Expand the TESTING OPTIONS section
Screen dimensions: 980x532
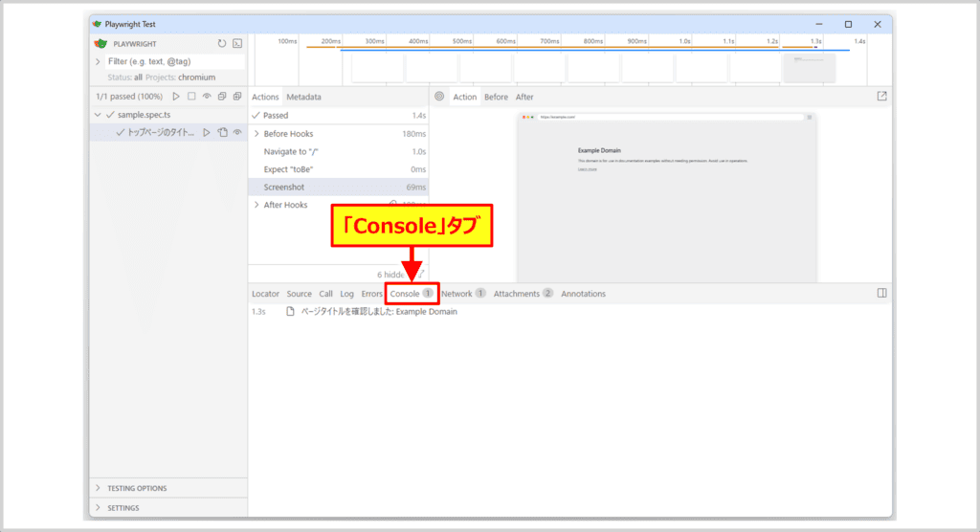(x=98, y=488)
